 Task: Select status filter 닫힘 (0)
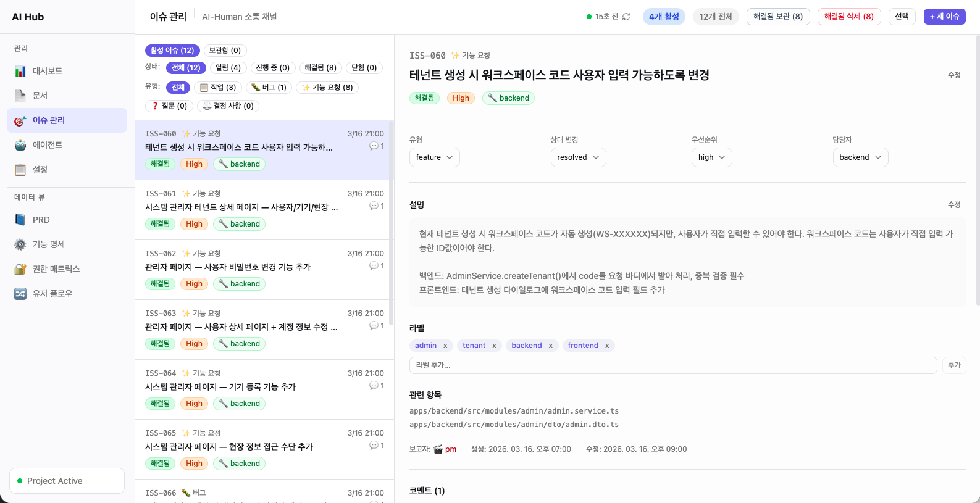364,68
